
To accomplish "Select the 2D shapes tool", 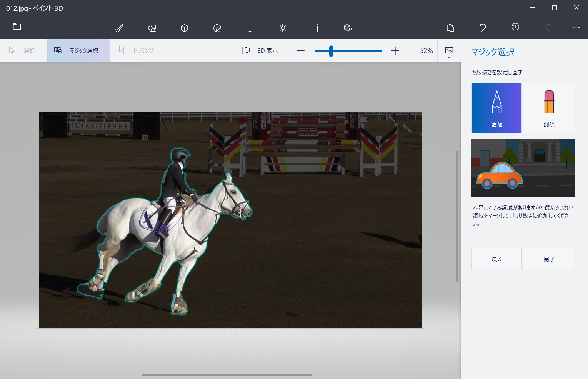I will tap(152, 28).
